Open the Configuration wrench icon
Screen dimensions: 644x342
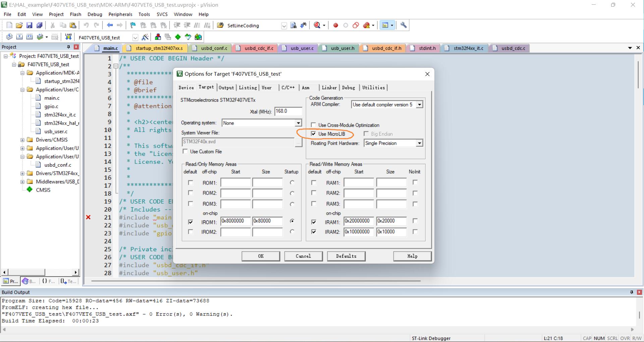click(404, 25)
